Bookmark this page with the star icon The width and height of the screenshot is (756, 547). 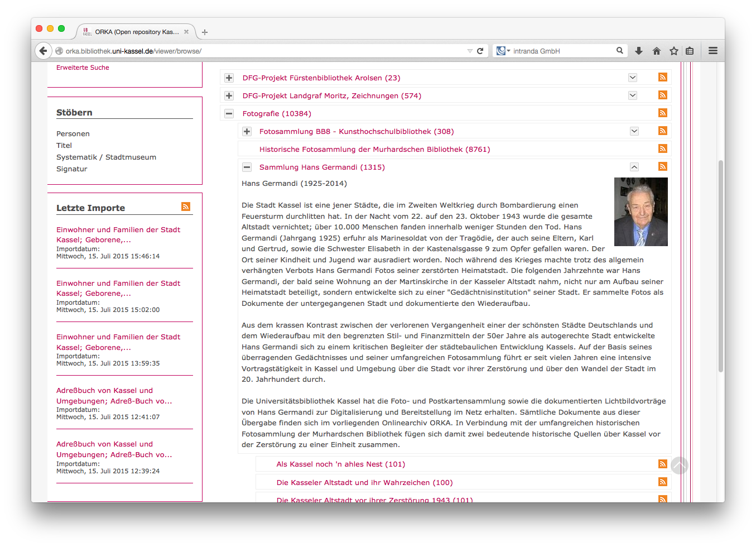point(674,51)
